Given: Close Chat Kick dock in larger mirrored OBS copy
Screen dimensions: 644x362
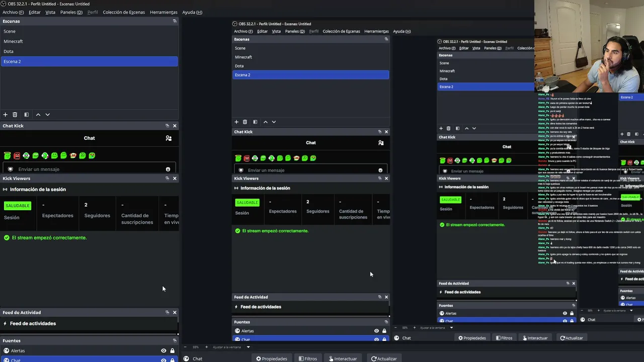Looking at the screenshot, I should 386,132.
